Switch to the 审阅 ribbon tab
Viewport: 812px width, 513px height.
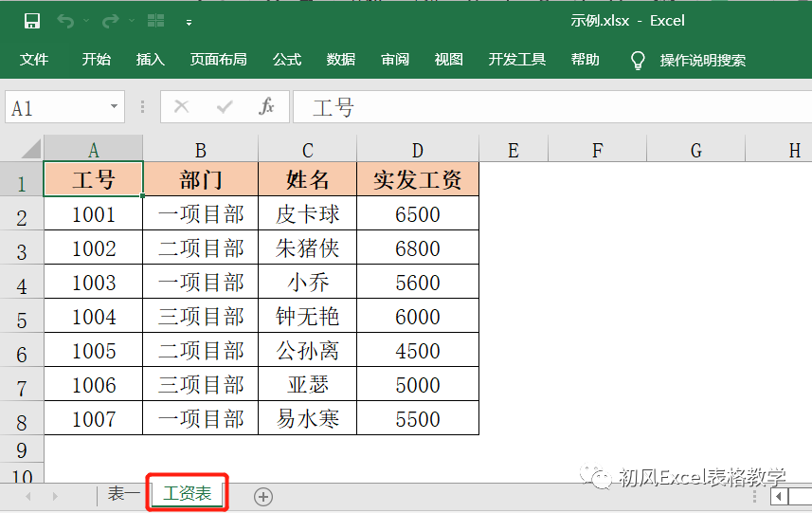[x=395, y=60]
